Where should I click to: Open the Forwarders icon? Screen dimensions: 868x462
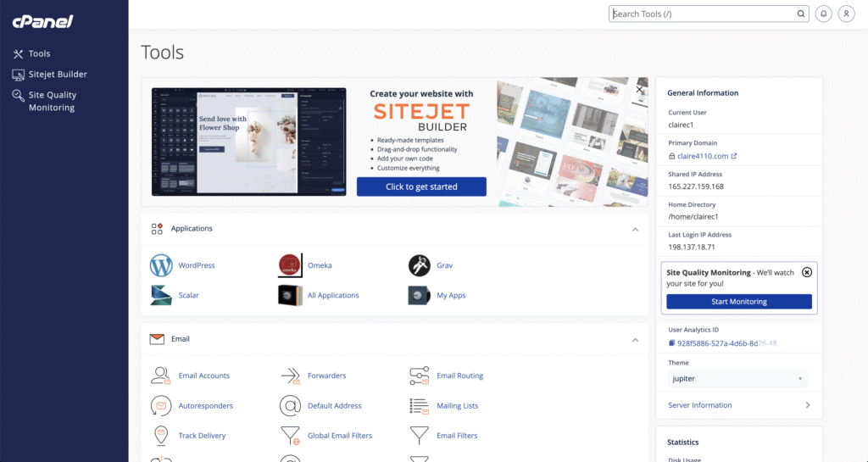coord(290,376)
